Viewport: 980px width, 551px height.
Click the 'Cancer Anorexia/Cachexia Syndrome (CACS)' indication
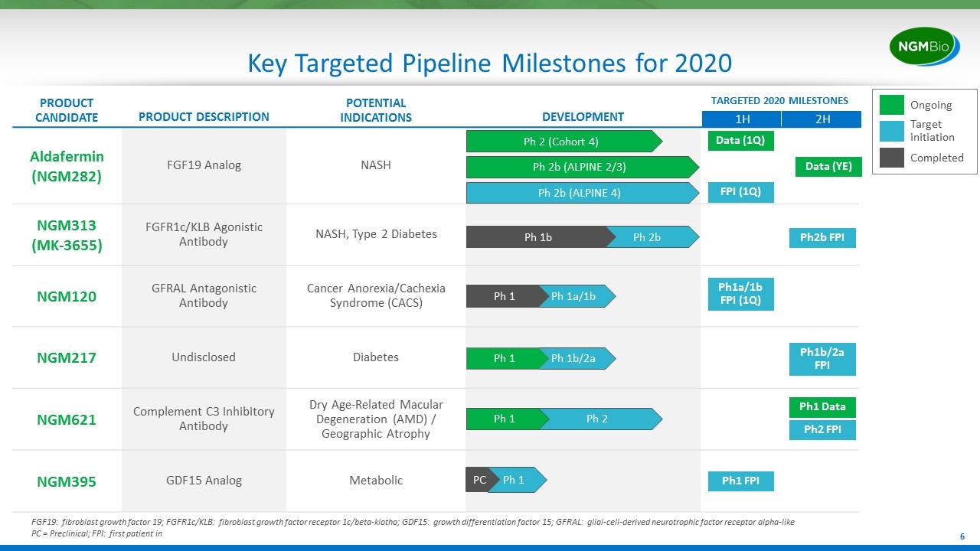click(x=376, y=295)
